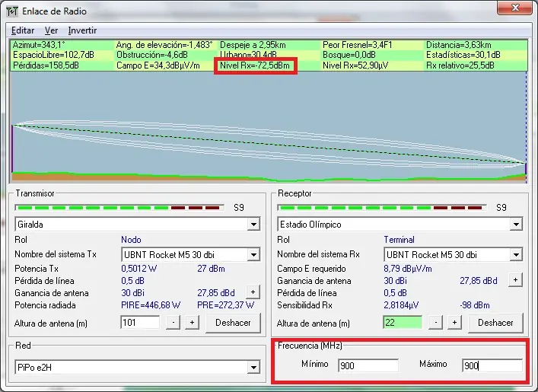
Task: Click the Estadísticas=30,1dB readout
Action: tap(463, 55)
